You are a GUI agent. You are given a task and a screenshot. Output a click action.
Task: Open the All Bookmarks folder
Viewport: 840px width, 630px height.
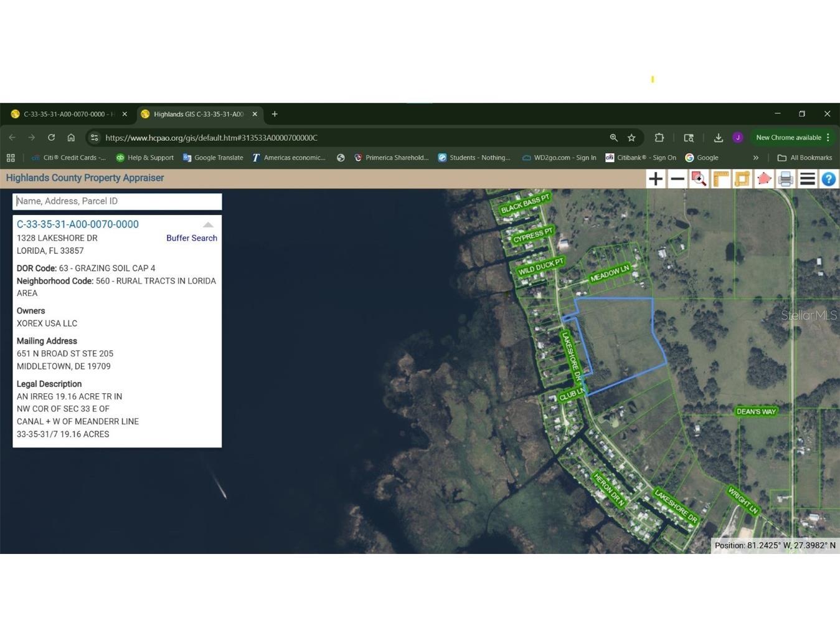tap(805, 158)
